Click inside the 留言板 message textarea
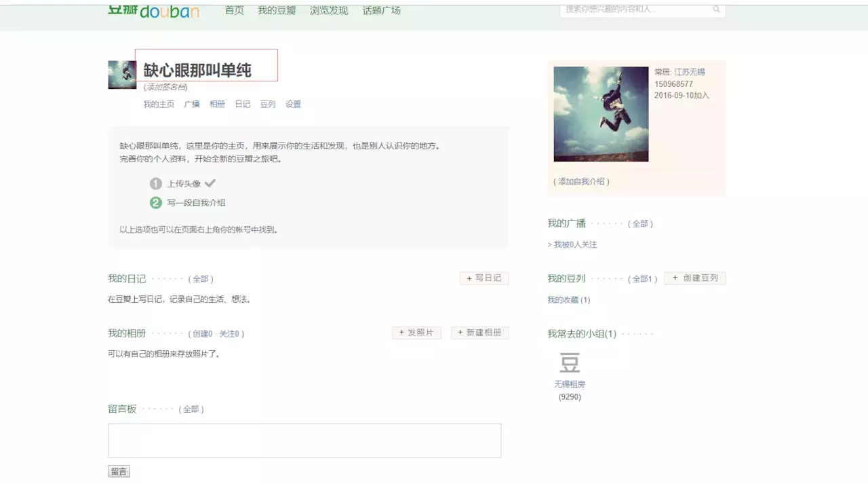 (304, 441)
